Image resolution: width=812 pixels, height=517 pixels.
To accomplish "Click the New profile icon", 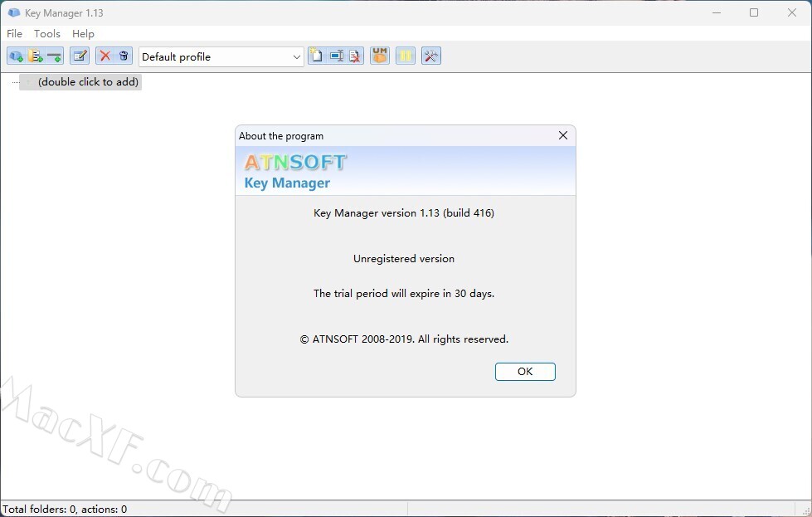I will pos(316,56).
